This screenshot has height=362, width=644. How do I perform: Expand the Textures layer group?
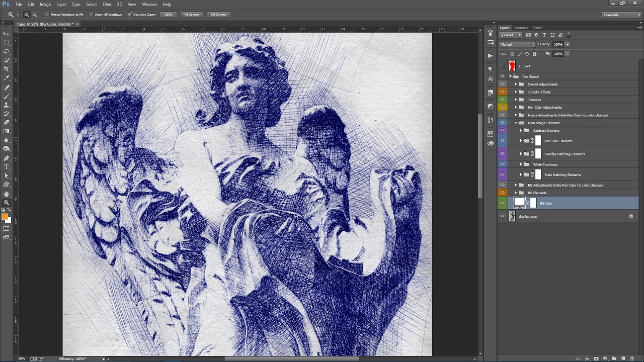click(x=516, y=100)
